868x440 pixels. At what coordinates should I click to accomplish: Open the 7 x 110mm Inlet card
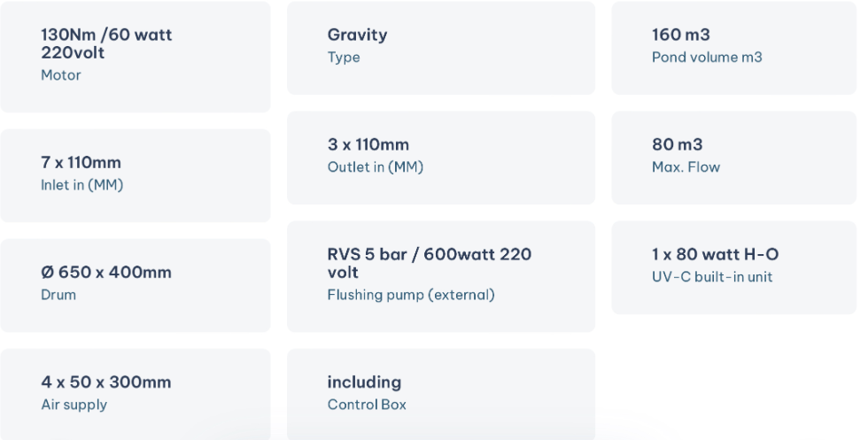pos(136,175)
